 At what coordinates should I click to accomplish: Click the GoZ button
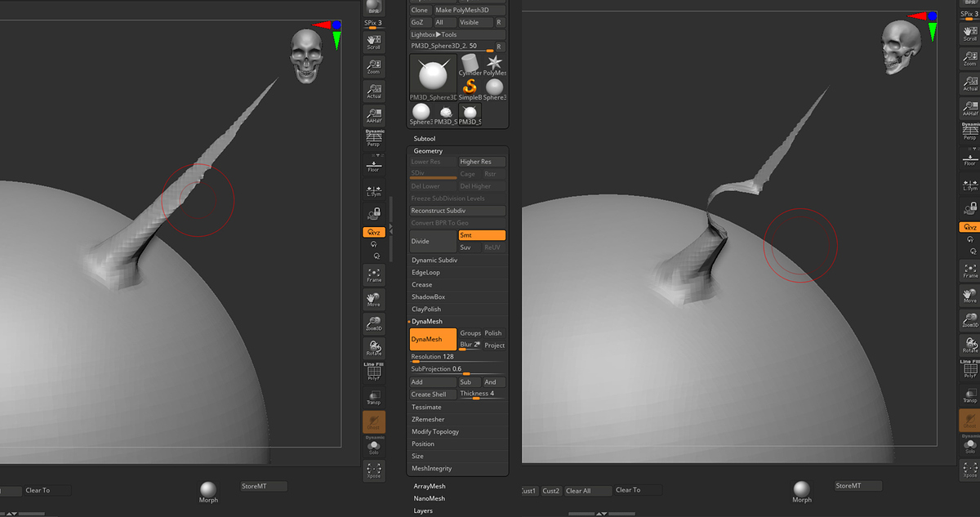(x=421, y=23)
